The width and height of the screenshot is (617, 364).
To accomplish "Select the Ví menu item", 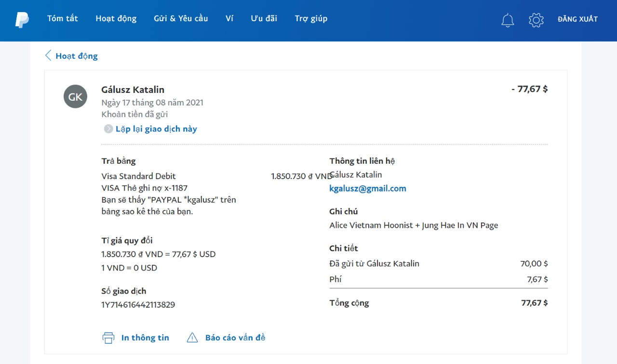I will coord(229,19).
